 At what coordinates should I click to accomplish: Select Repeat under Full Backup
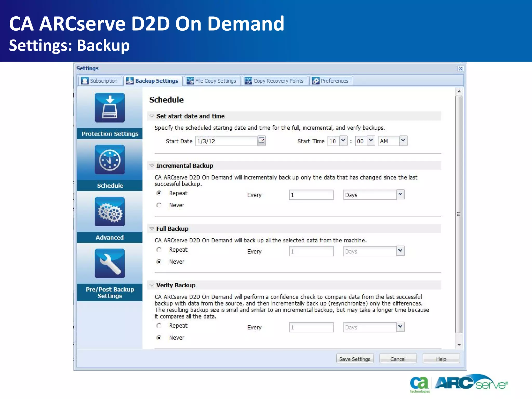click(x=159, y=250)
